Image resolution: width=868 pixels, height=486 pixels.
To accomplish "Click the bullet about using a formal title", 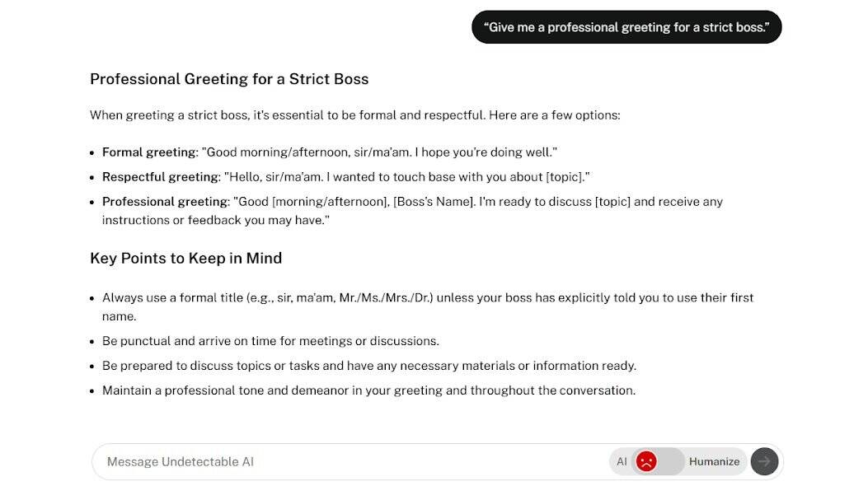I will 428,297.
